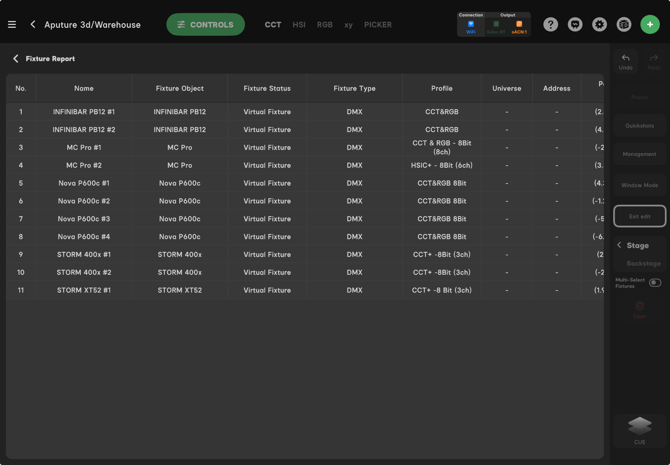Screen dimensions: 670x465
Task: Toggle the Multi-Select Fixtures switch
Action: point(655,283)
